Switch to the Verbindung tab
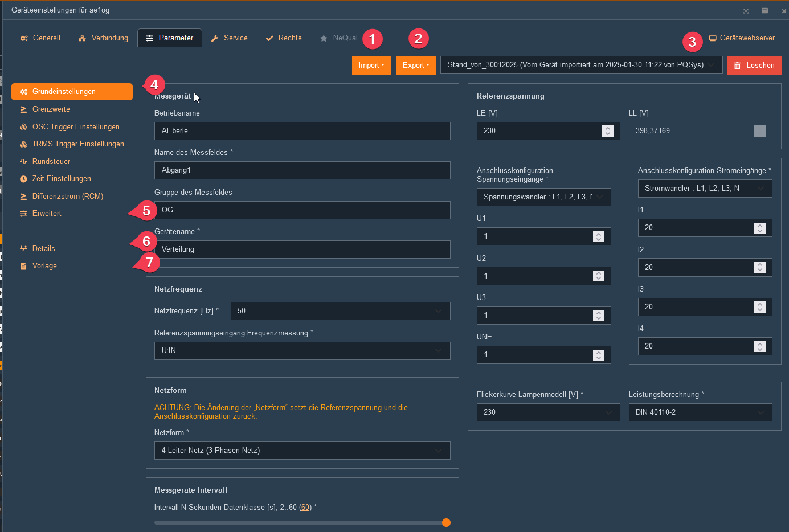789x532 pixels. 104,38
